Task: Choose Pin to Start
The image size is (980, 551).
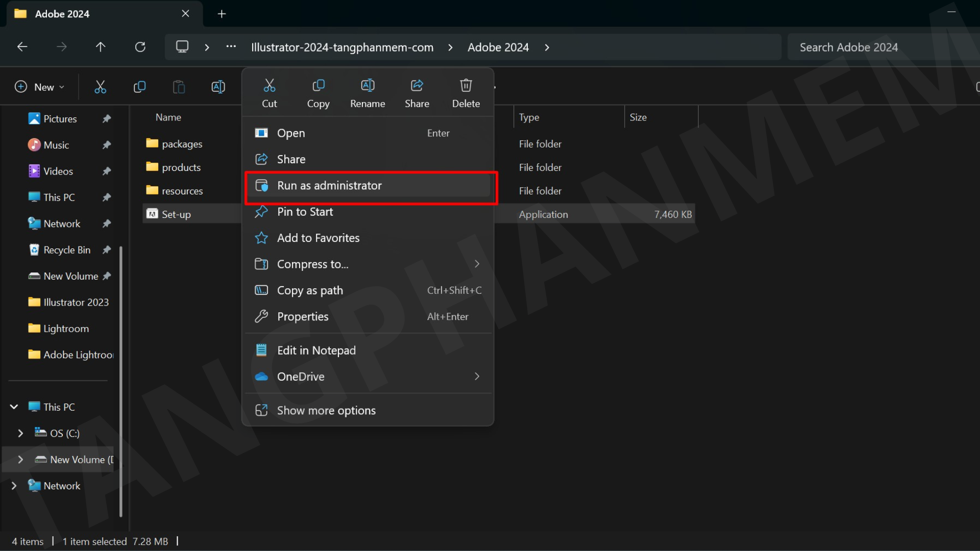Action: click(x=367, y=212)
